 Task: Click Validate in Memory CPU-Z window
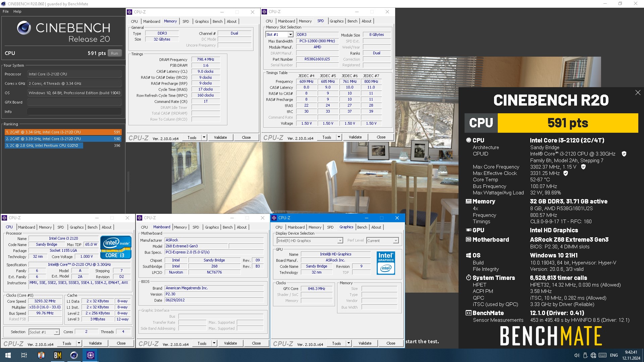click(220, 137)
